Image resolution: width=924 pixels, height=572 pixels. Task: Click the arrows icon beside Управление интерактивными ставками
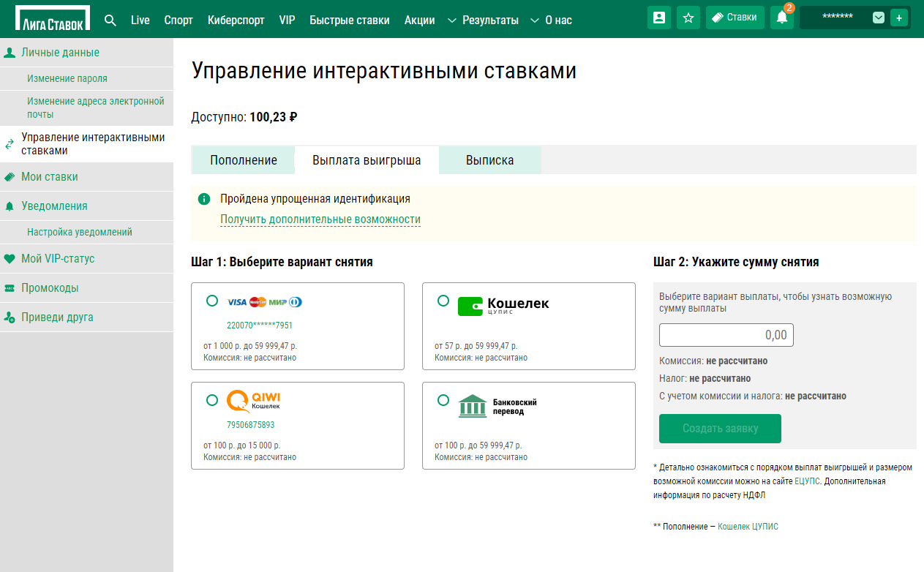pos(10,144)
